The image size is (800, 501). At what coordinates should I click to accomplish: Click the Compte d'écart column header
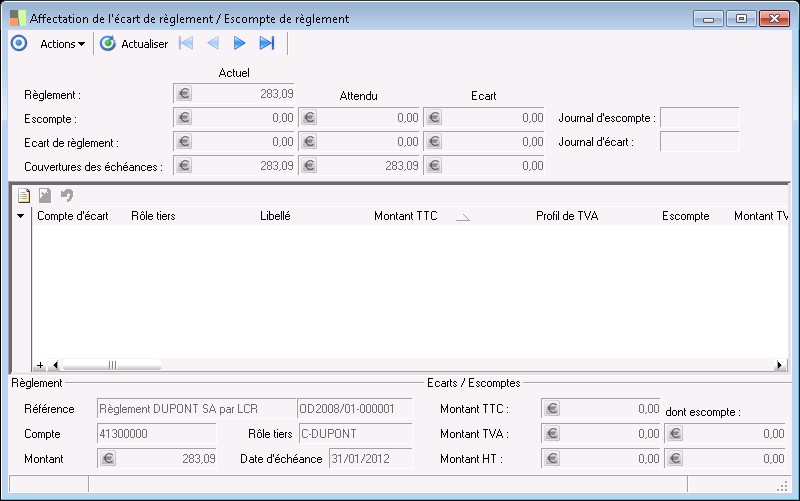(72, 216)
